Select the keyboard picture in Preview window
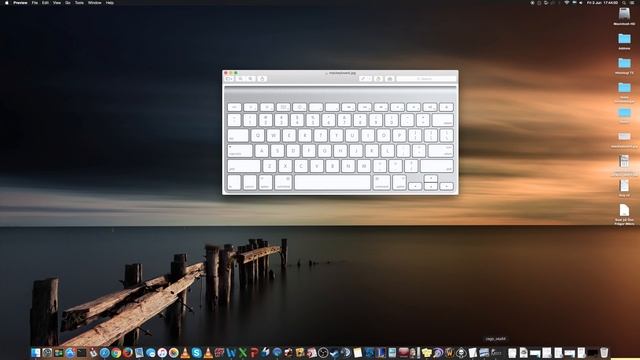640x360 pixels. tap(340, 140)
